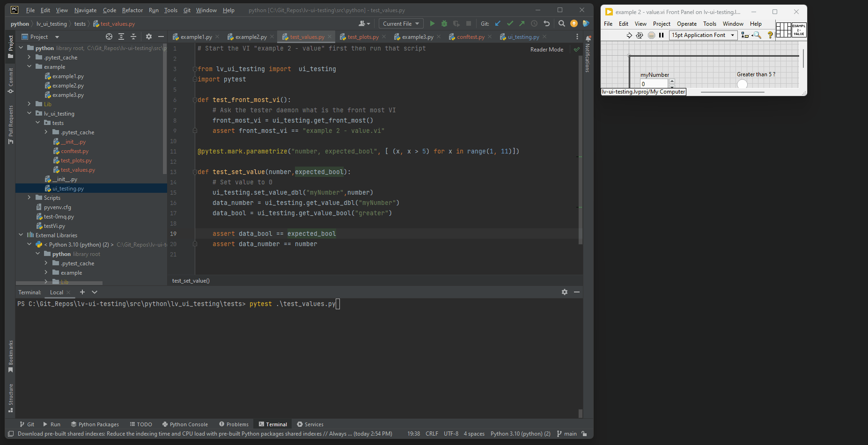Pause VI execution in LabVIEW

pyautogui.click(x=662, y=35)
